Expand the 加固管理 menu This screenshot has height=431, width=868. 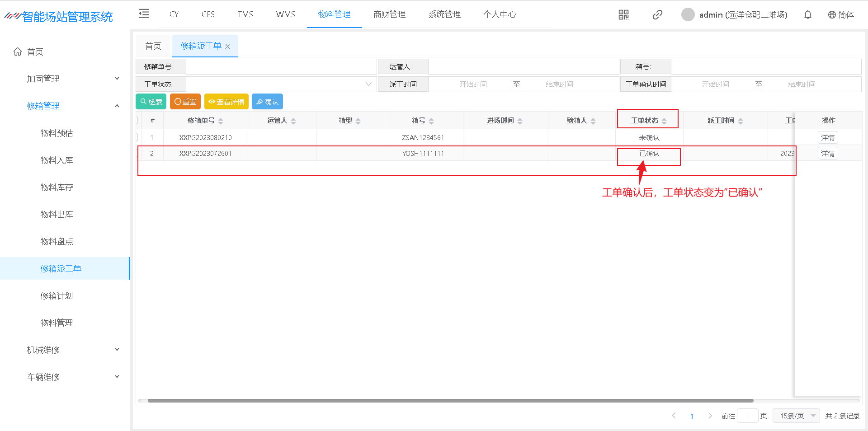point(72,79)
